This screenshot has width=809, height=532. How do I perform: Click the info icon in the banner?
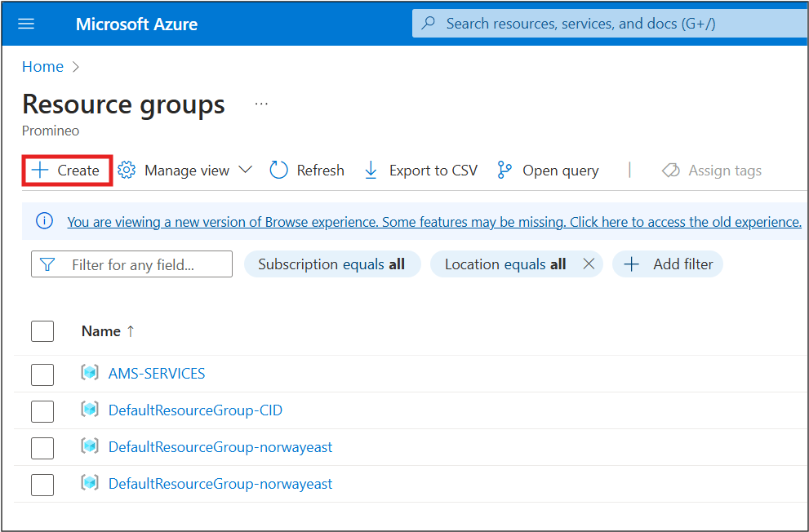[44, 221]
